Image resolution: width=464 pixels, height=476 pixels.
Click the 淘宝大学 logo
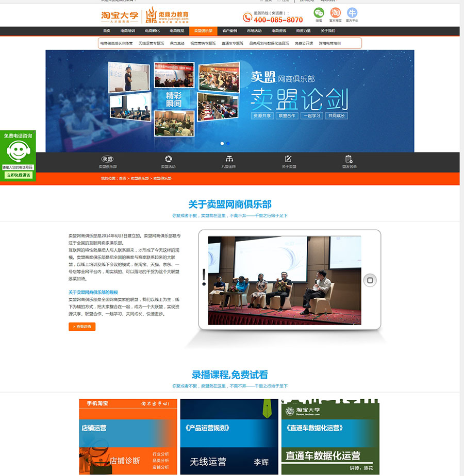(120, 16)
